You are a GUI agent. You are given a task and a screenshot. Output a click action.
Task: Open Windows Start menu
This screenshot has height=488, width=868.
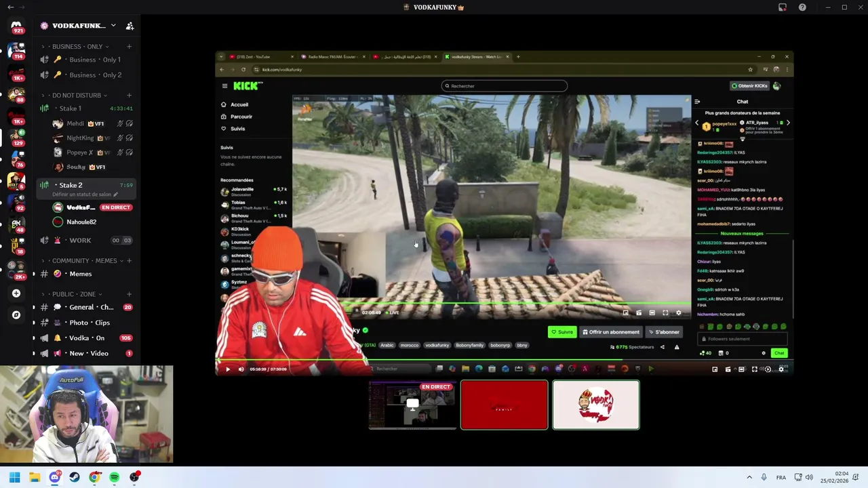15,477
